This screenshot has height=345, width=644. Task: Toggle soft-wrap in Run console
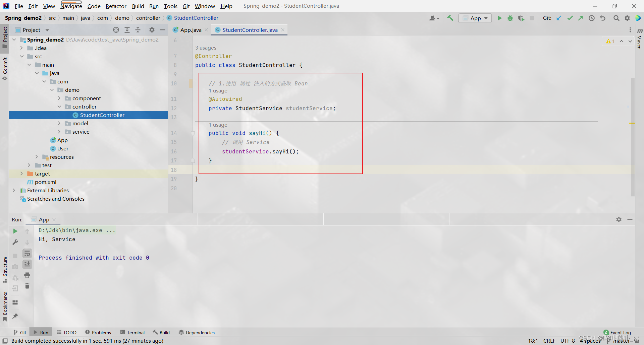coord(27,253)
